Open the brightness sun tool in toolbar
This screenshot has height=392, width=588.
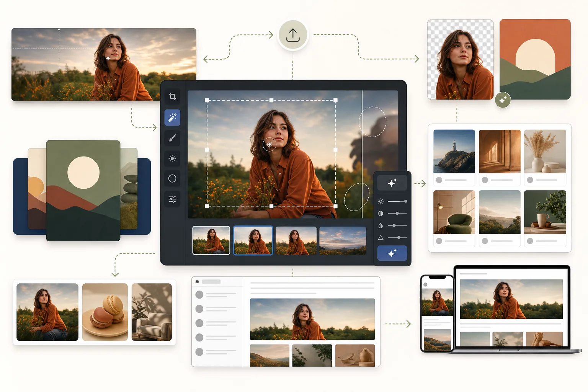172,158
